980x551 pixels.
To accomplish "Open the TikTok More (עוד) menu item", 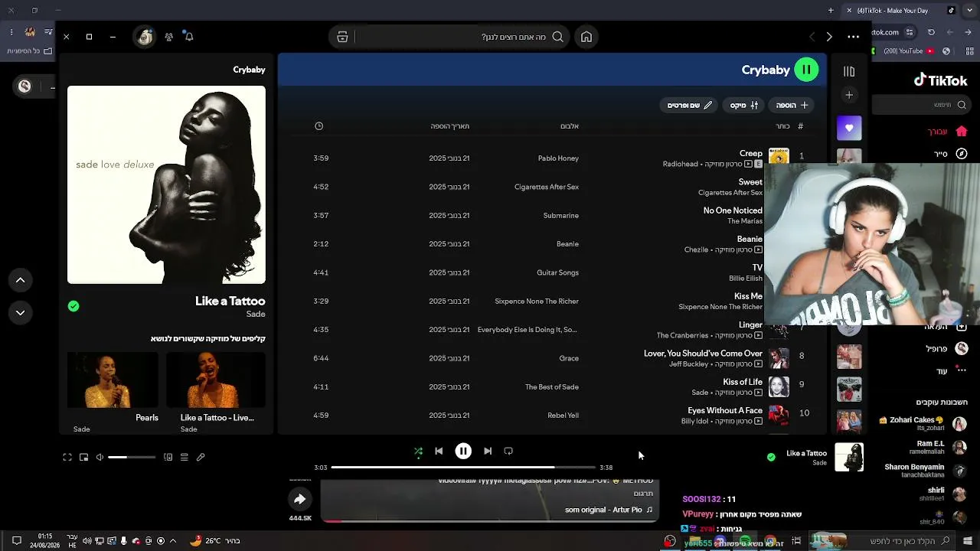I will point(951,371).
